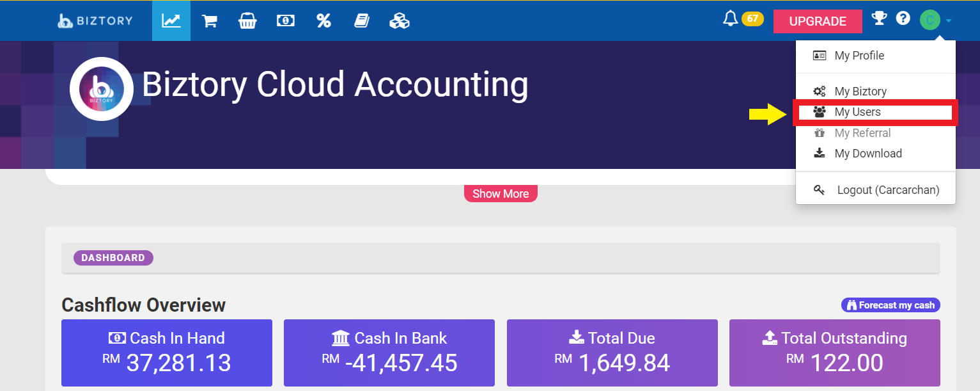Open the Total Outstanding card
The width and height of the screenshot is (980, 391).
coord(835,353)
